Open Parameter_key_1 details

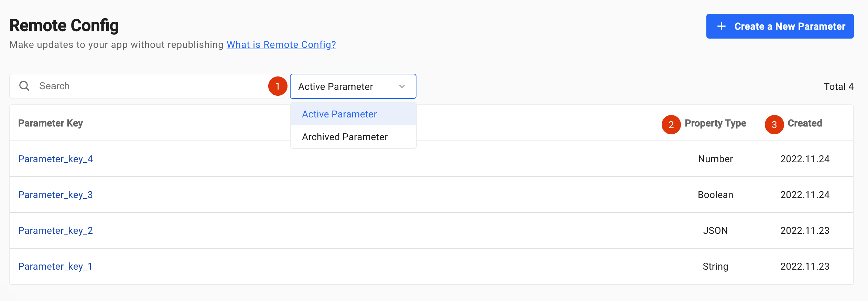pyautogui.click(x=55, y=266)
